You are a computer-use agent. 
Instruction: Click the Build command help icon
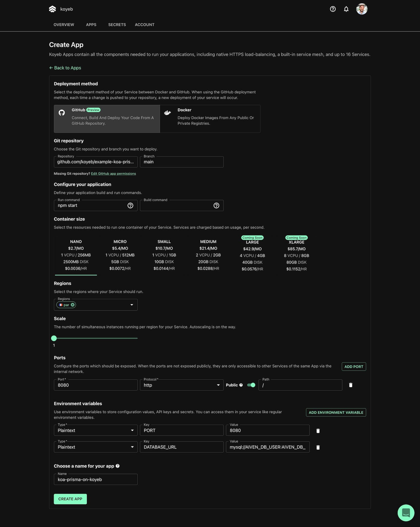coord(216,206)
